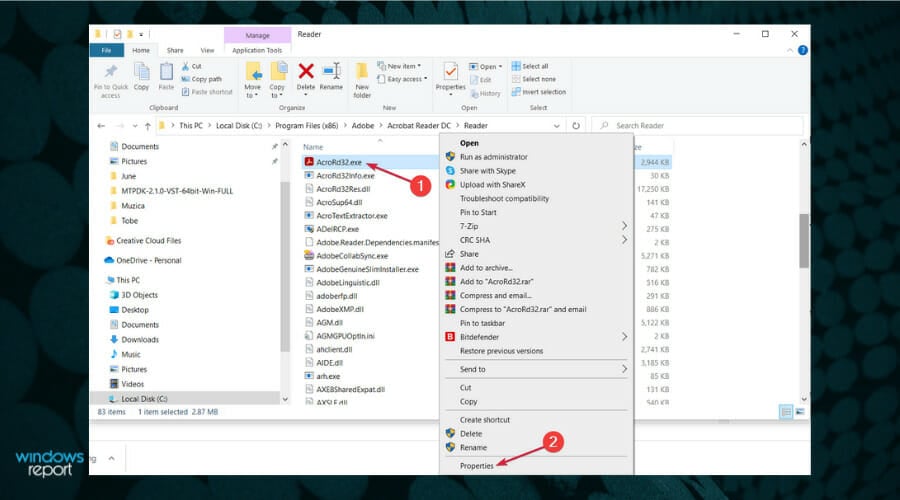
Task: Choose Create shortcut in context menu
Action: click(484, 420)
